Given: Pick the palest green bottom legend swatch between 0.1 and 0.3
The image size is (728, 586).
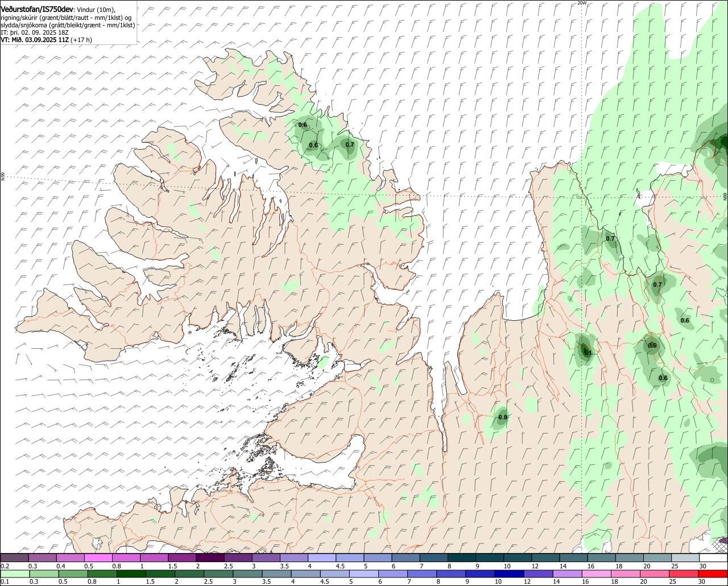Looking at the screenshot, I should [15, 574].
